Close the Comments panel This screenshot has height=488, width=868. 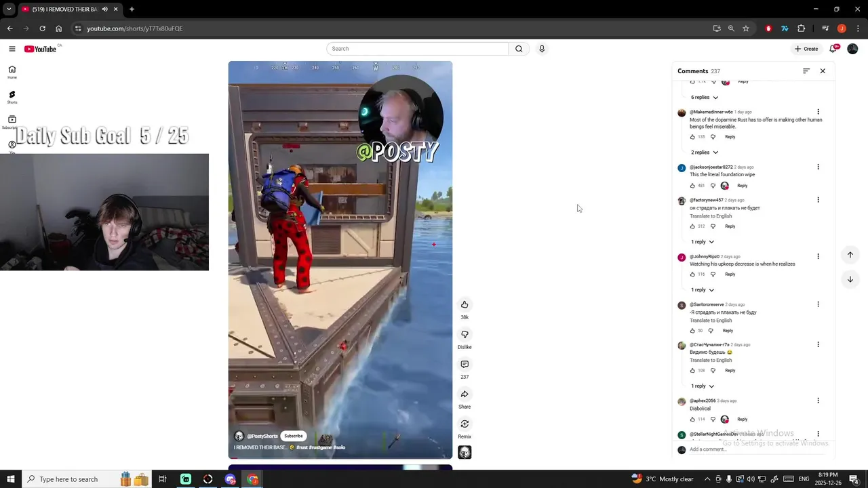823,71
